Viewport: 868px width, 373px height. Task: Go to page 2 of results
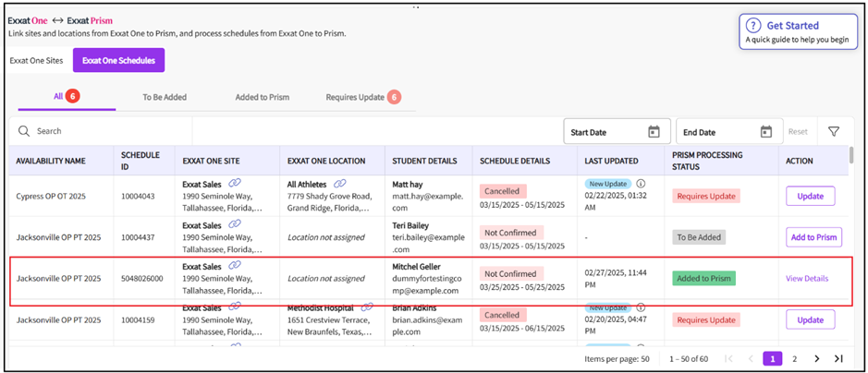[x=794, y=358]
